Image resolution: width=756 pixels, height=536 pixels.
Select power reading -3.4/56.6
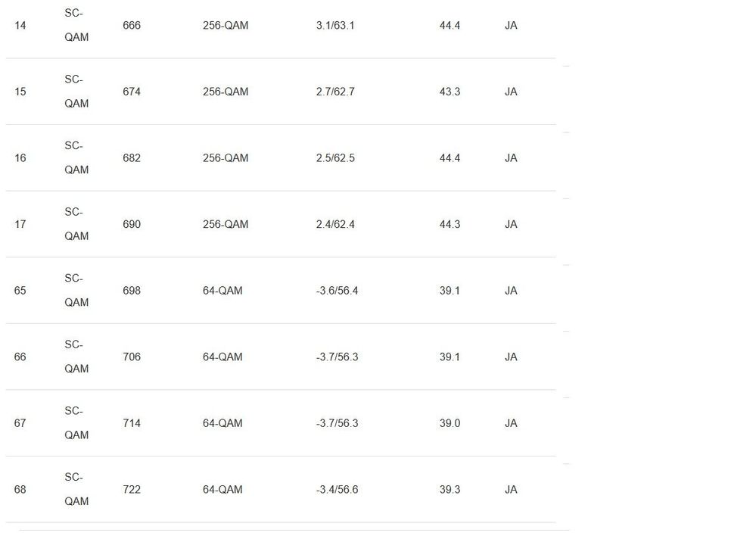pos(337,489)
